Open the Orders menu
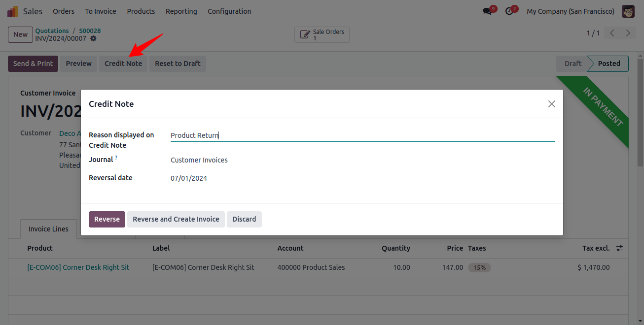 point(64,11)
